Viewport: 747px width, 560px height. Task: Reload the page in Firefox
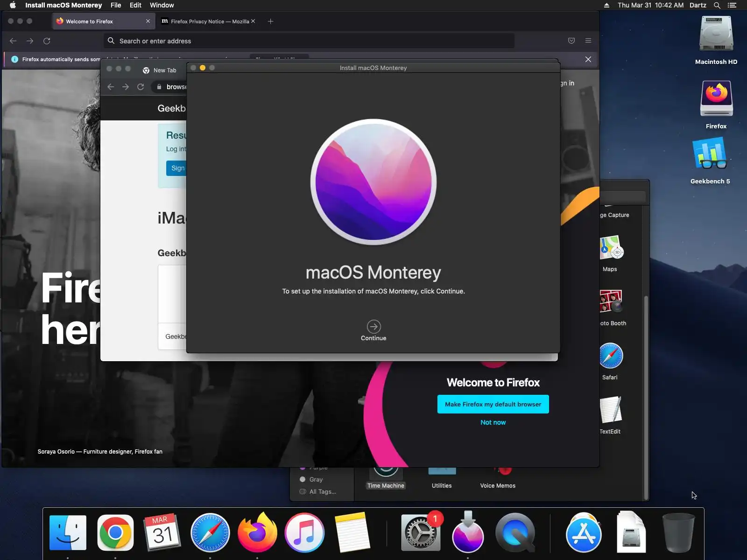click(47, 41)
